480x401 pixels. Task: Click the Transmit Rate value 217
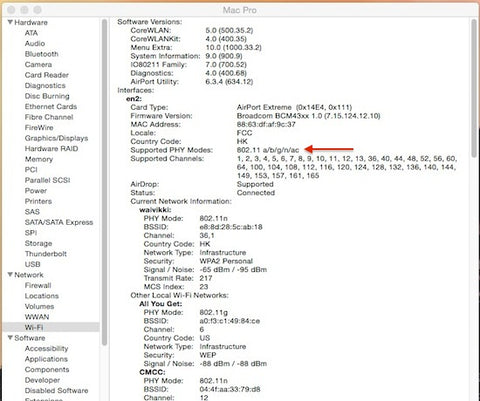click(206, 278)
